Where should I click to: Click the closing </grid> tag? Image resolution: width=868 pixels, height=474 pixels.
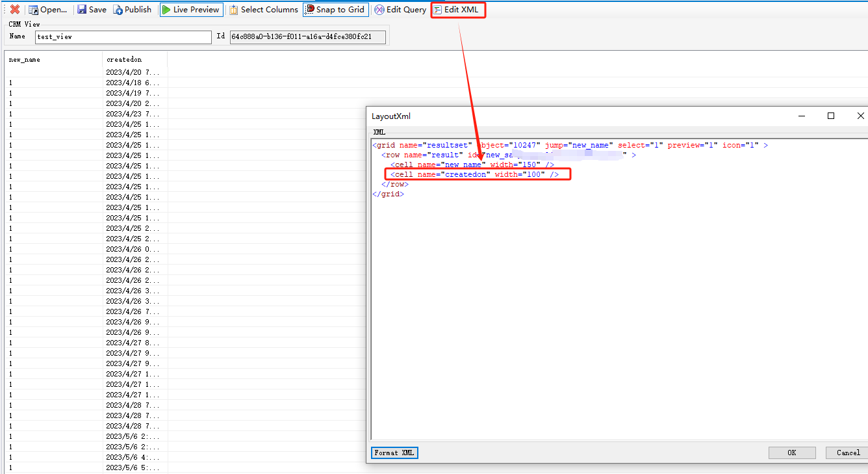388,194
